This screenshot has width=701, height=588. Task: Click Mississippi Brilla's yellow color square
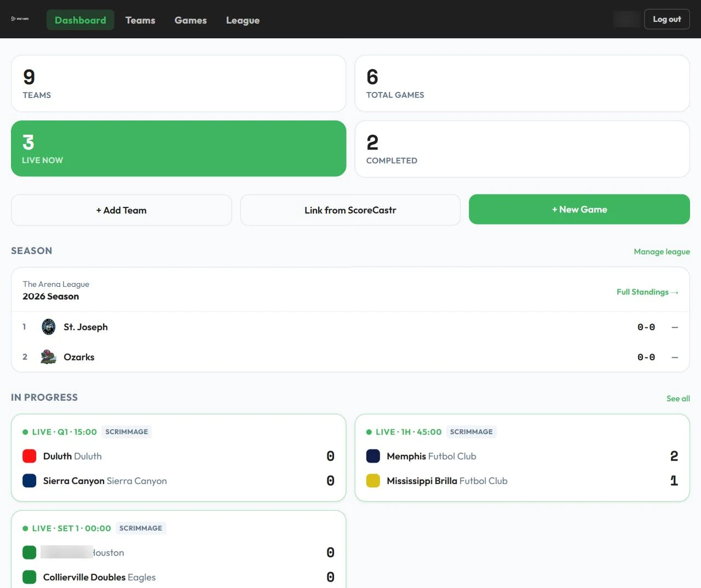point(373,481)
